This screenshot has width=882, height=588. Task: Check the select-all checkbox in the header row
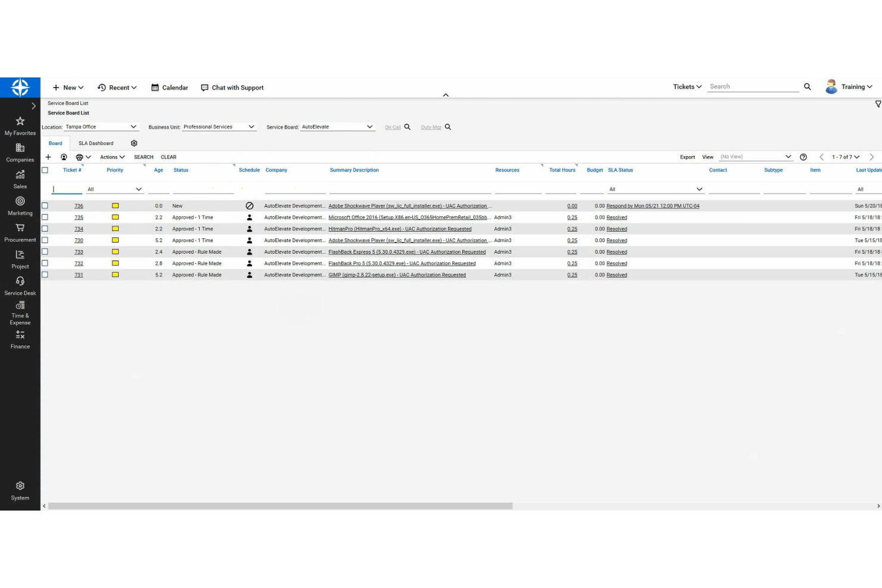pos(45,170)
